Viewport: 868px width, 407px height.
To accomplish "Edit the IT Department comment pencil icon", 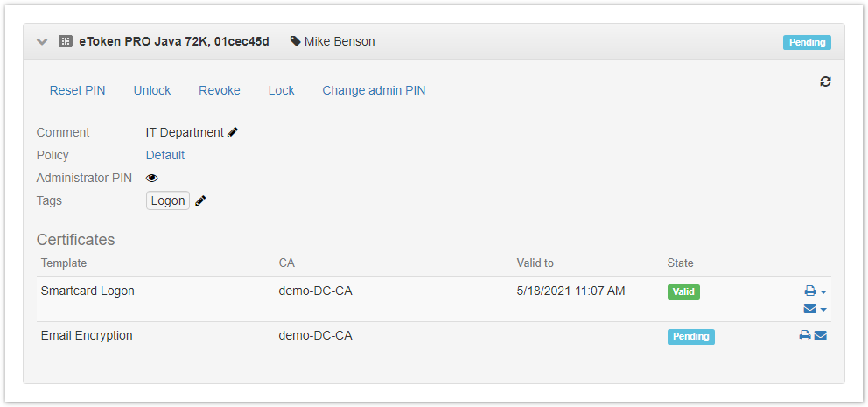I will pyautogui.click(x=232, y=132).
